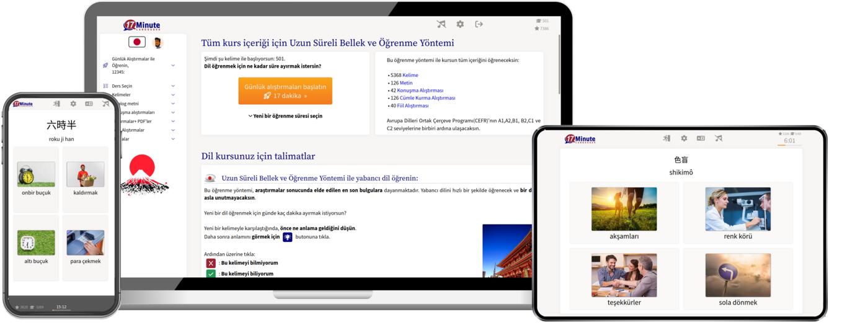
Task: Expand 'Yeni bir öğrenme süresi seçin'
Action: [x=285, y=116]
